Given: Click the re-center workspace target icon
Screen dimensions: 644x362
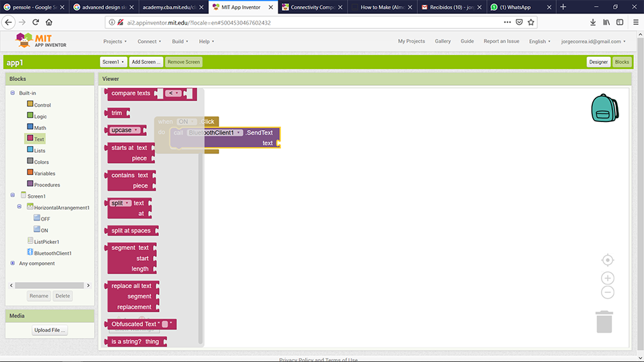Looking at the screenshot, I should click(x=608, y=260).
